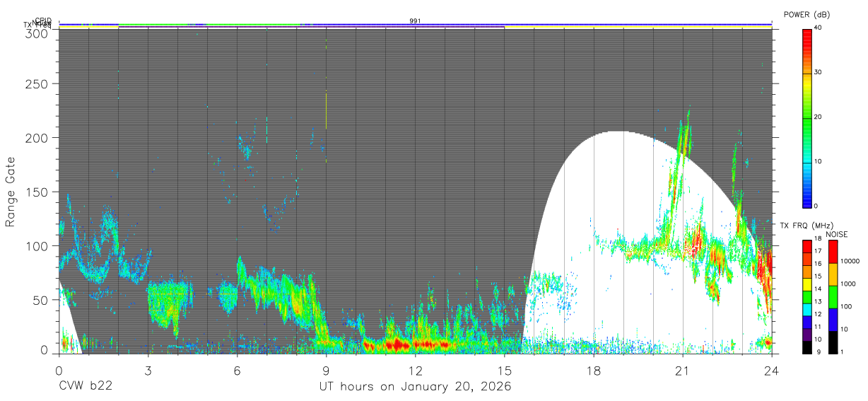
Task: Click the 991 CPID value above the plot
Action: tap(416, 21)
